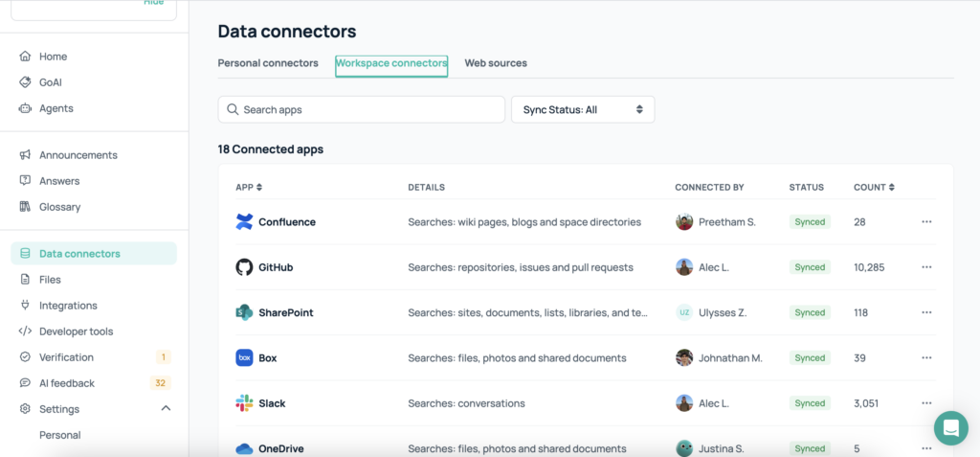Click the GoAI sidebar icon
Image resolution: width=980 pixels, height=457 pixels.
[x=25, y=82]
